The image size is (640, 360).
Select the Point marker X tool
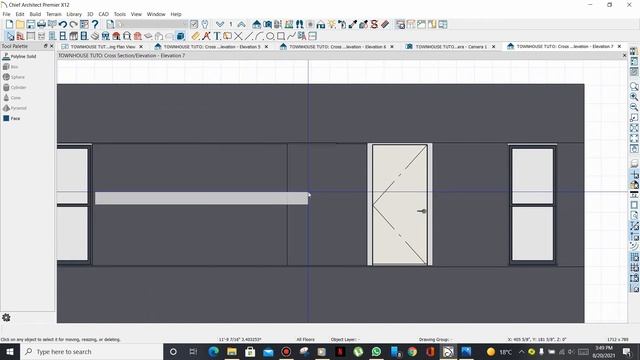click(x=238, y=36)
